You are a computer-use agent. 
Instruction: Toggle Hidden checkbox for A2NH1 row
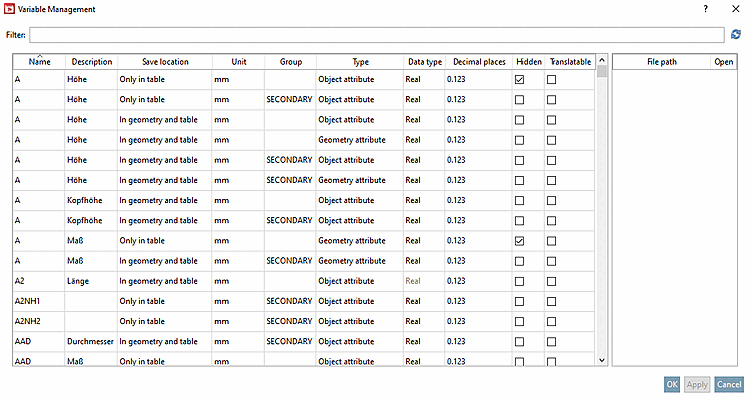coord(519,301)
